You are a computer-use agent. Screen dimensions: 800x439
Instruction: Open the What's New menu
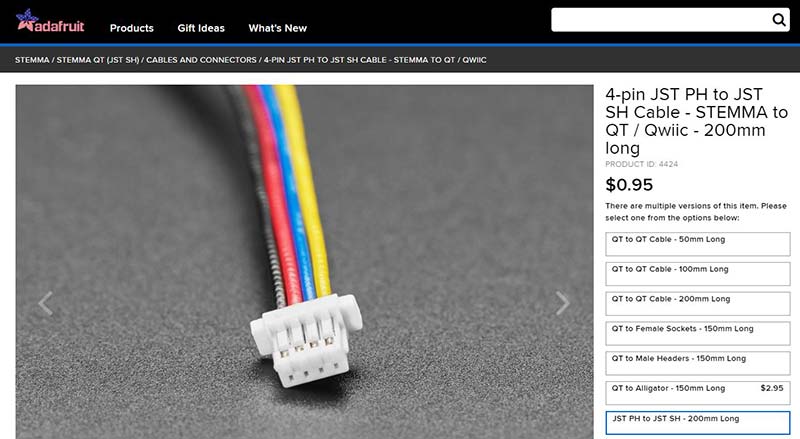(x=278, y=28)
